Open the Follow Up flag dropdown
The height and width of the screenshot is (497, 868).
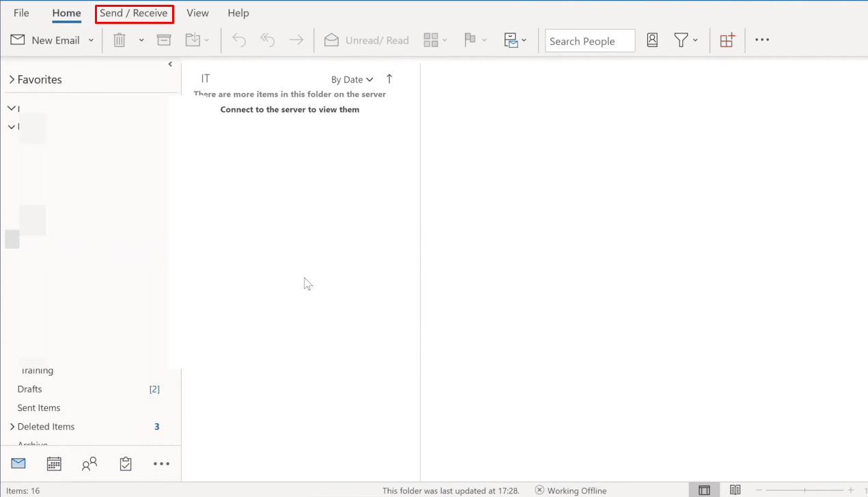click(x=475, y=40)
